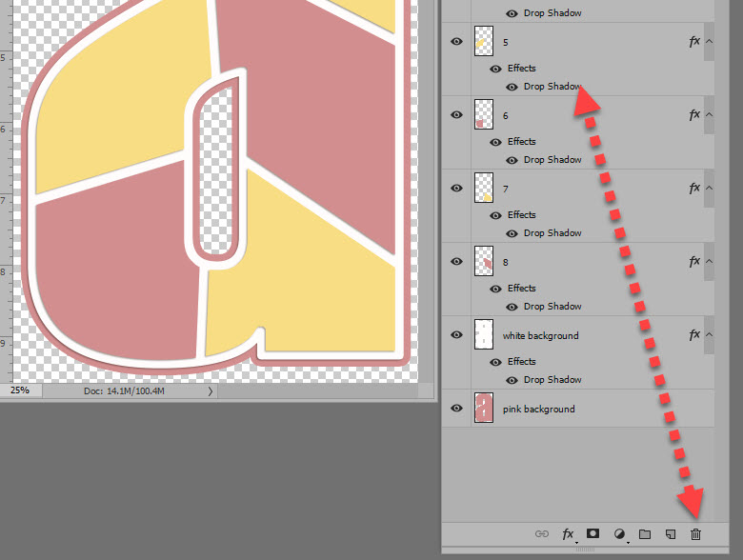Image resolution: width=743 pixels, height=560 pixels.
Task: Collapse effects of white background layer
Action: tap(710, 335)
